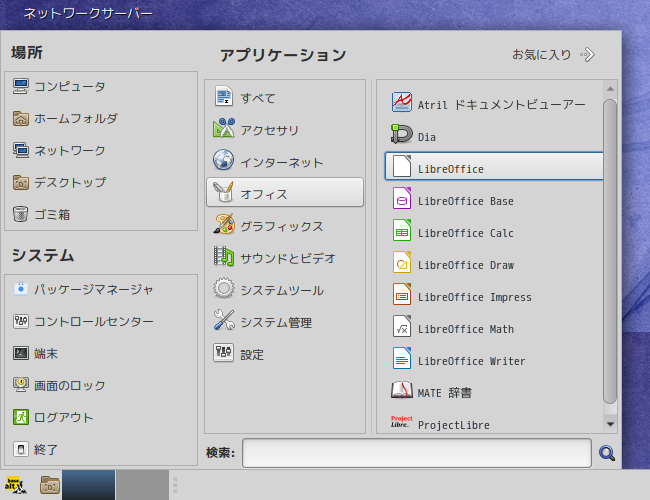This screenshot has width=650, height=500.
Task: Select the すべて all-applications category
Action: 285,98
